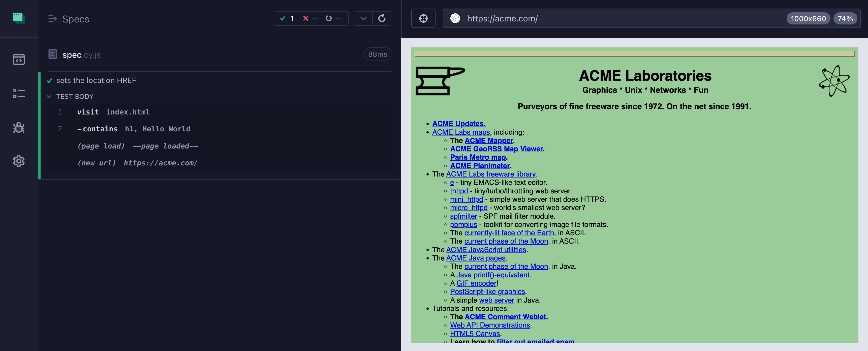Click the pending tests count indicator
This screenshot has height=351, width=868.
tap(334, 18)
